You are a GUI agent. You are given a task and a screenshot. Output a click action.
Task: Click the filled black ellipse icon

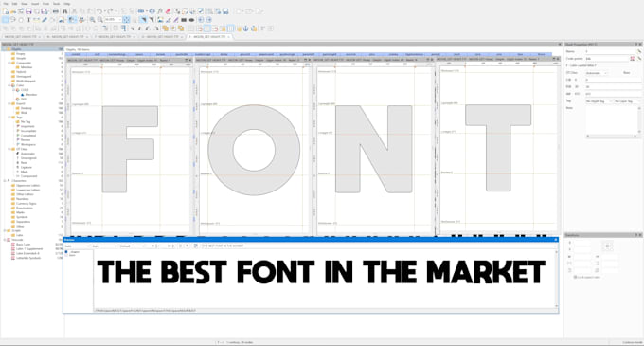pyautogui.click(x=191, y=20)
